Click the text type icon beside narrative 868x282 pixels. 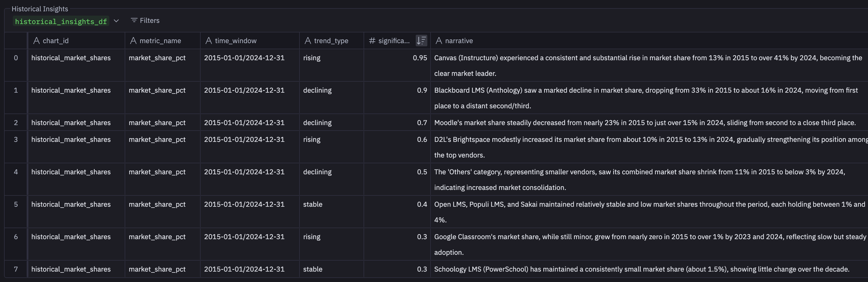[x=439, y=41]
